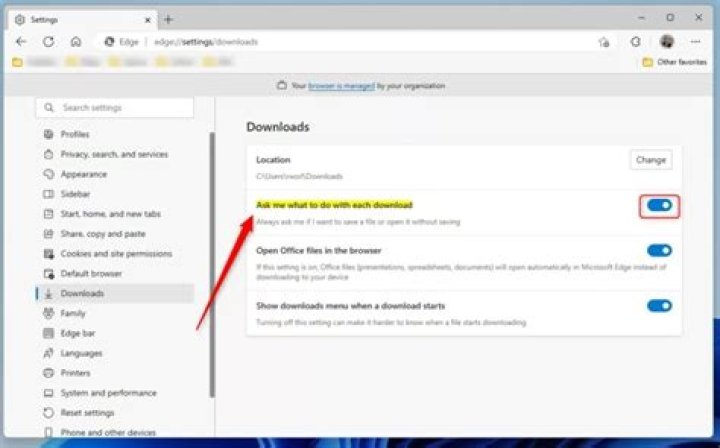Click the download location path text
Image resolution: width=720 pixels, height=448 pixels.
(x=299, y=176)
